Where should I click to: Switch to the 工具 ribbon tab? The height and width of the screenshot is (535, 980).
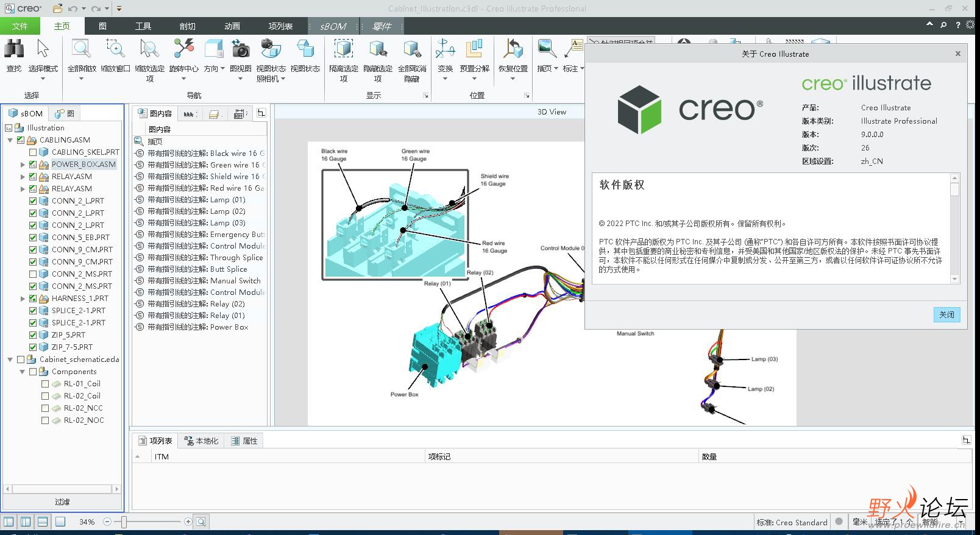pyautogui.click(x=143, y=26)
